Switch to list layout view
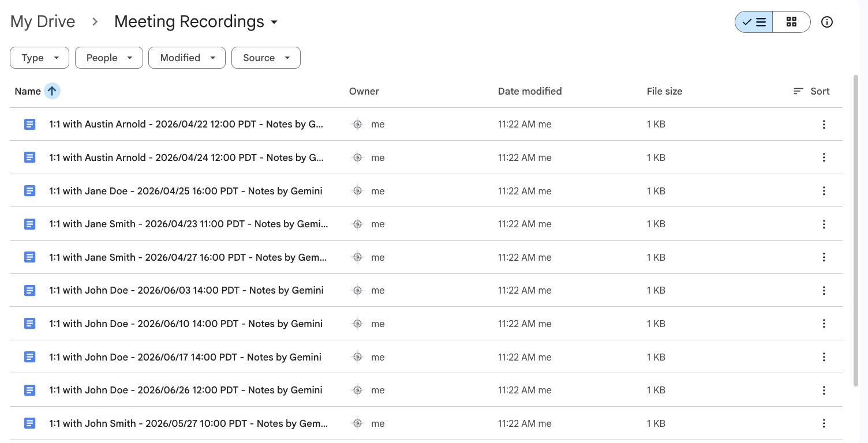 [x=754, y=22]
